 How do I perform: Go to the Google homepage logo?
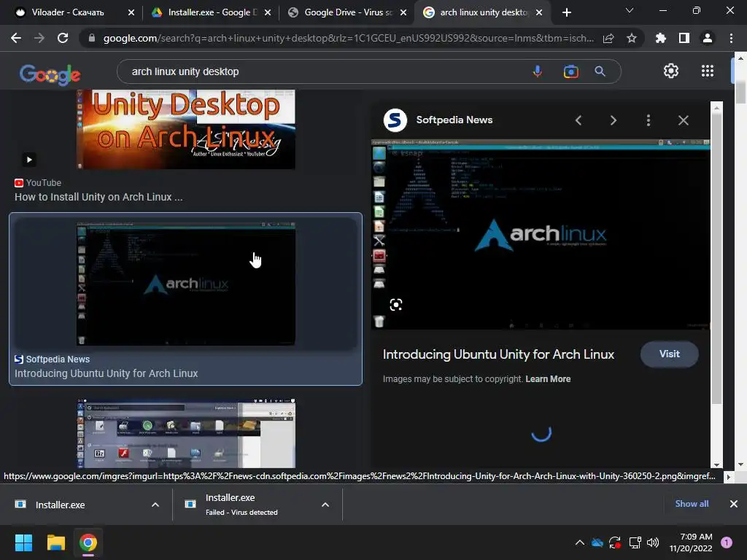tap(50, 74)
